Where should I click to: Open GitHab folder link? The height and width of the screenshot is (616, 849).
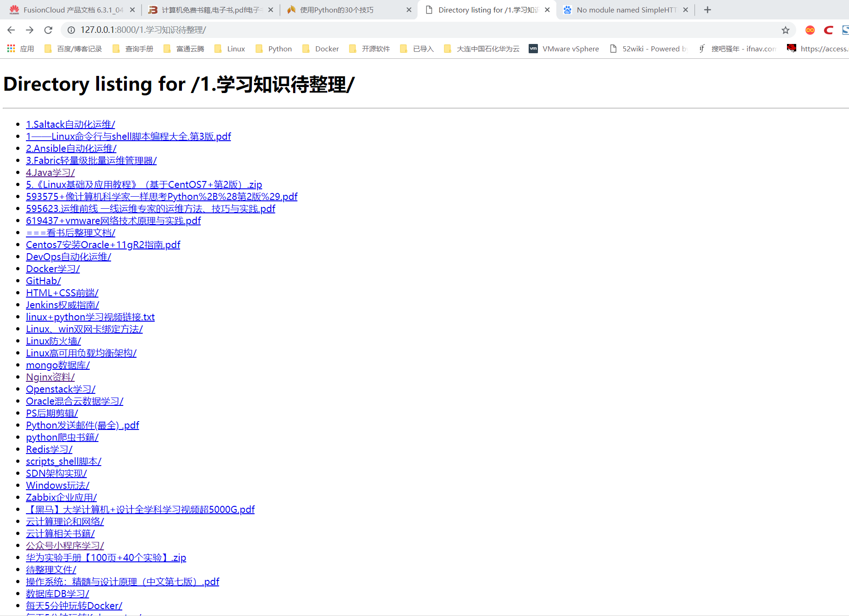(x=44, y=281)
